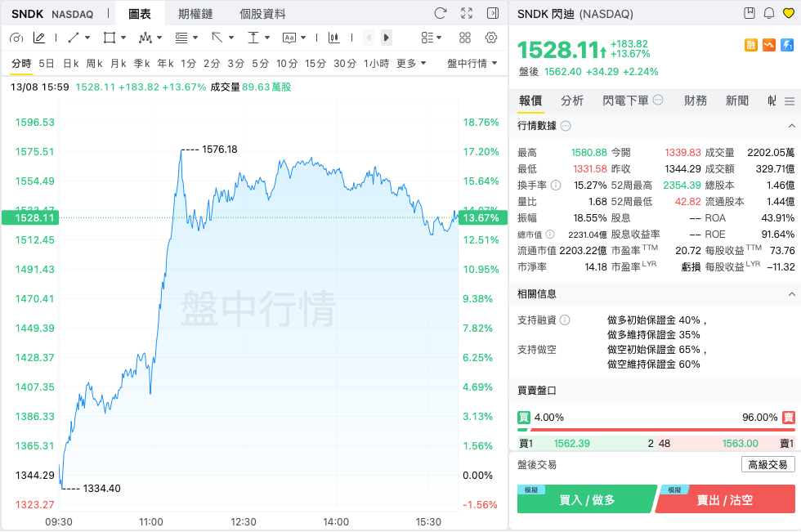Select the wave pattern drawing tool
801x532 pixels.
tap(145, 38)
